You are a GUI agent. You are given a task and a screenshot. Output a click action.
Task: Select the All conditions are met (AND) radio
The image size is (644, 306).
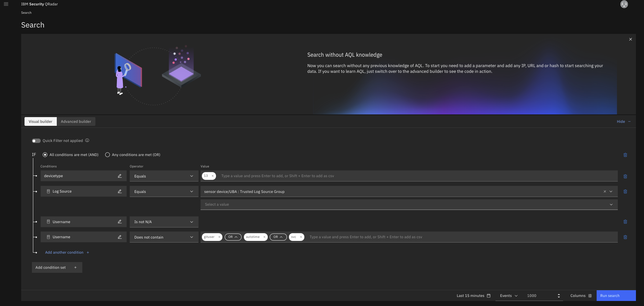(45, 155)
